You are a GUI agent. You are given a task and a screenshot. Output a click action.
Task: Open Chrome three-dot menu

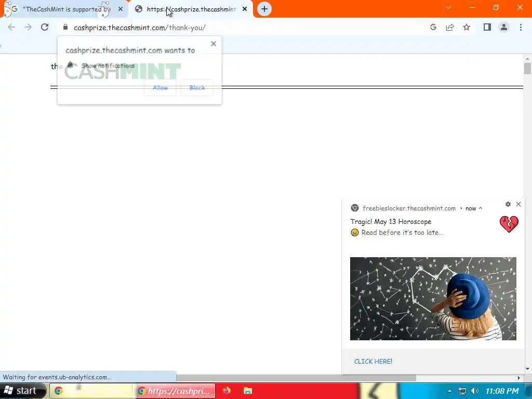(521, 27)
